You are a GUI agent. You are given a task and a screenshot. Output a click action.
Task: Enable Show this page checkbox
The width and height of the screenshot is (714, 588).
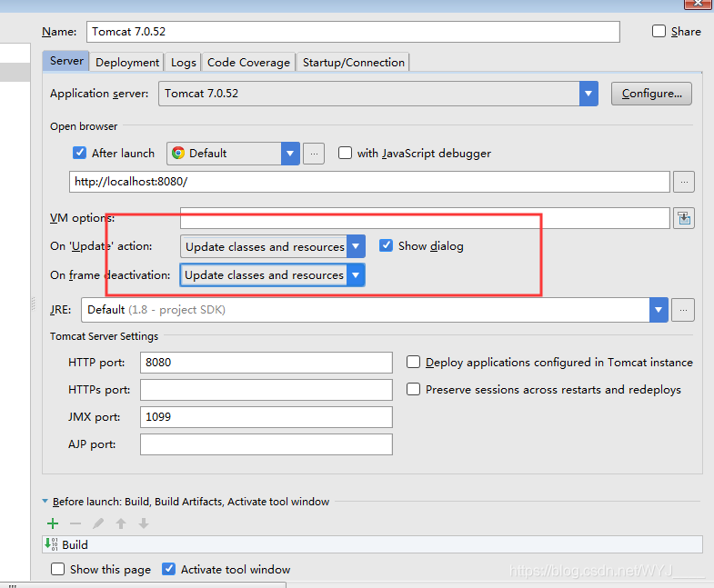click(57, 569)
